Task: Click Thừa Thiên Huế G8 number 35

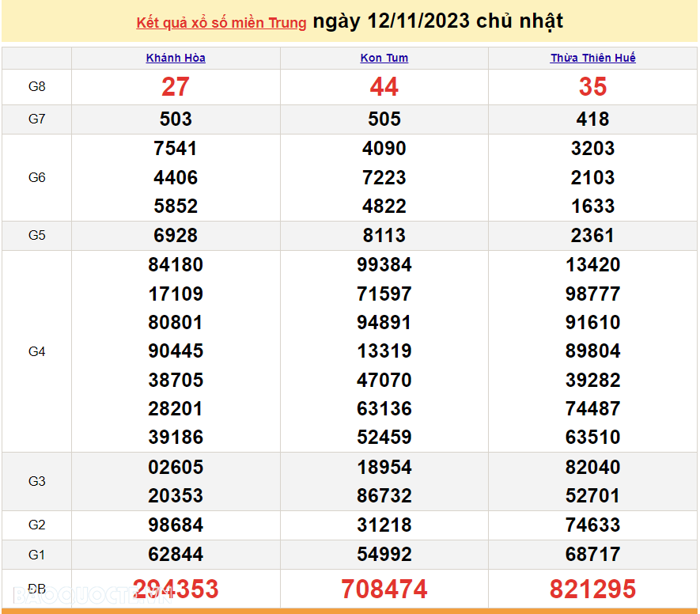Action: point(592,87)
